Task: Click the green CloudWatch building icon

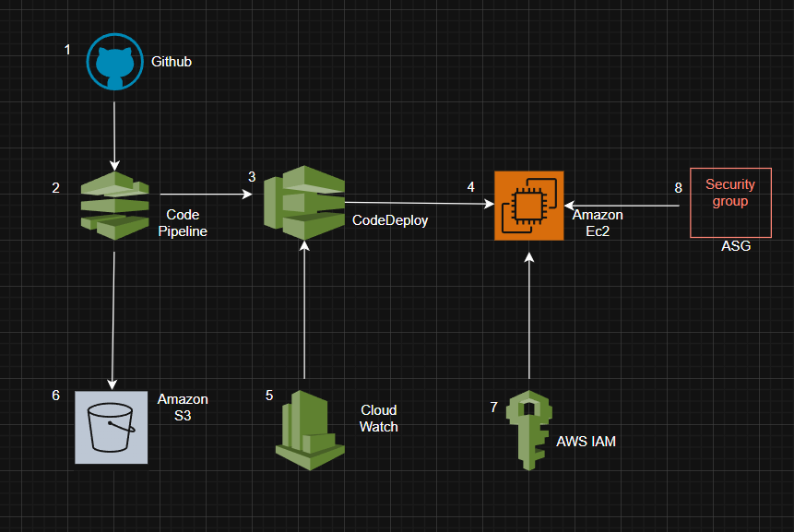Action: coord(310,431)
